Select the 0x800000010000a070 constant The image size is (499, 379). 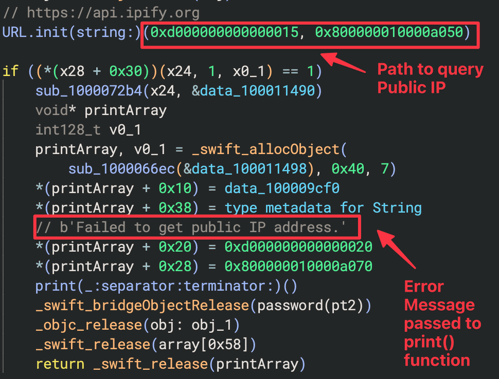298,266
